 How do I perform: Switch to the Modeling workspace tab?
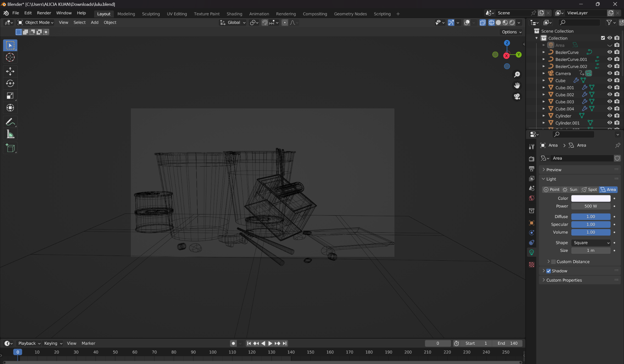point(126,14)
